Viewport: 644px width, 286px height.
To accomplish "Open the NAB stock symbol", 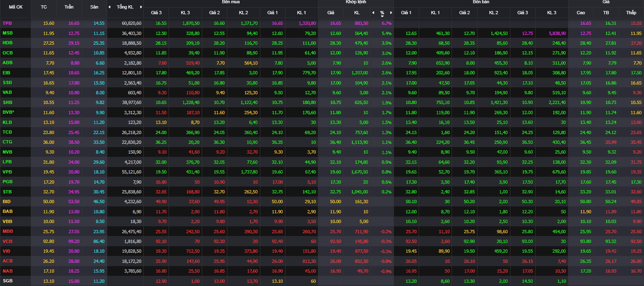I will click(x=8, y=271).
